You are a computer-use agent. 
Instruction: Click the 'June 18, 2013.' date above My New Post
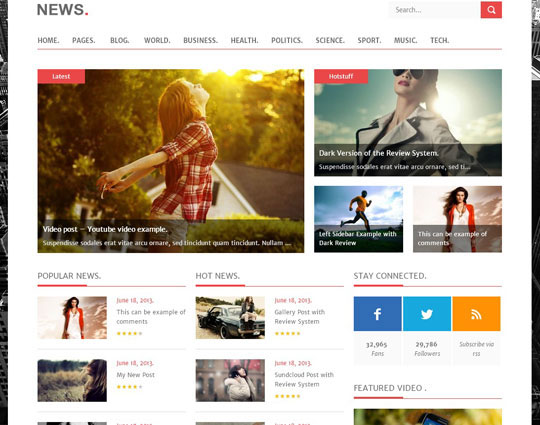[x=135, y=363]
